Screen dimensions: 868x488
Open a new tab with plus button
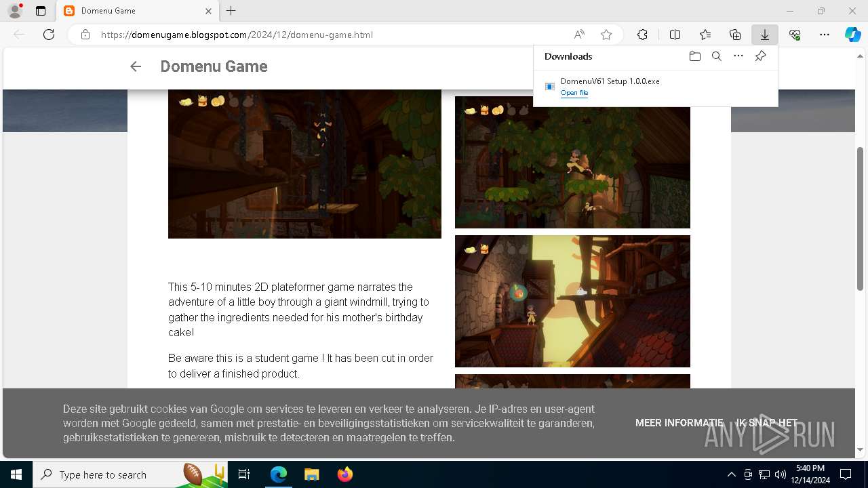point(231,11)
